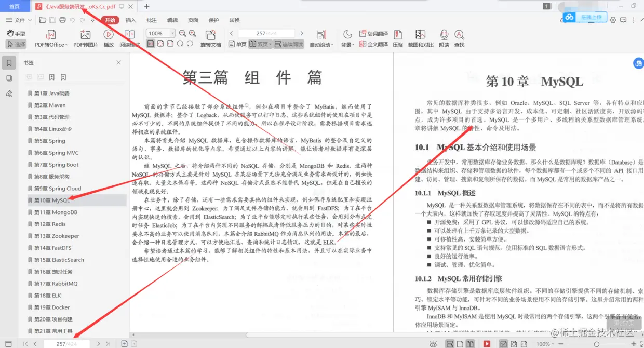Go to next page arrow in toolbar
This screenshot has height=348, width=644.
coord(302,33)
